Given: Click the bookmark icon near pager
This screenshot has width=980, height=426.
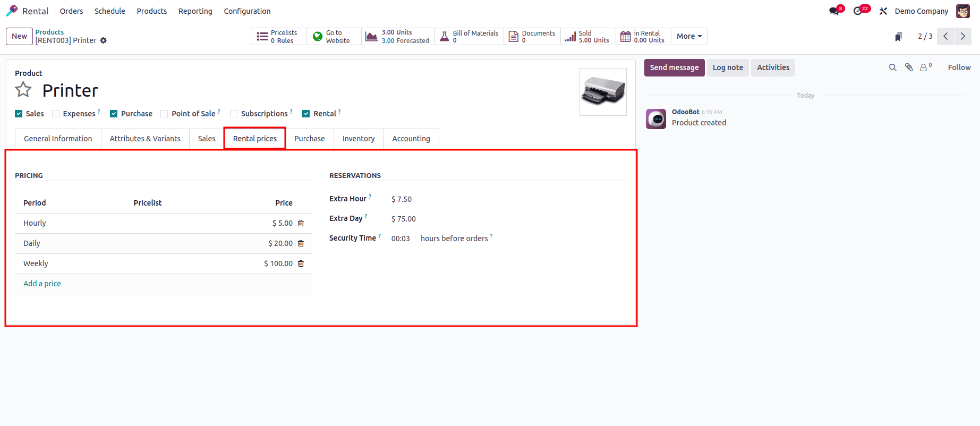Looking at the screenshot, I should point(899,37).
